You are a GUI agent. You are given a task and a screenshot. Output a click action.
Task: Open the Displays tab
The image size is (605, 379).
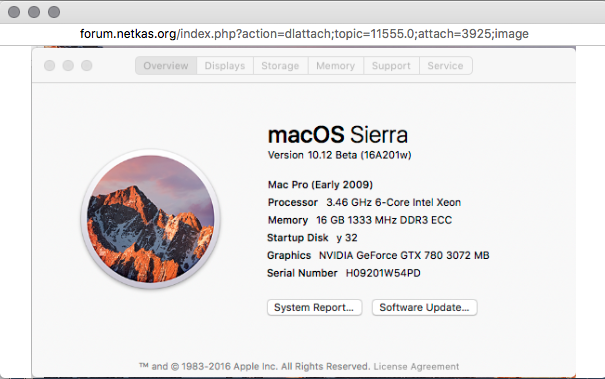[225, 66]
